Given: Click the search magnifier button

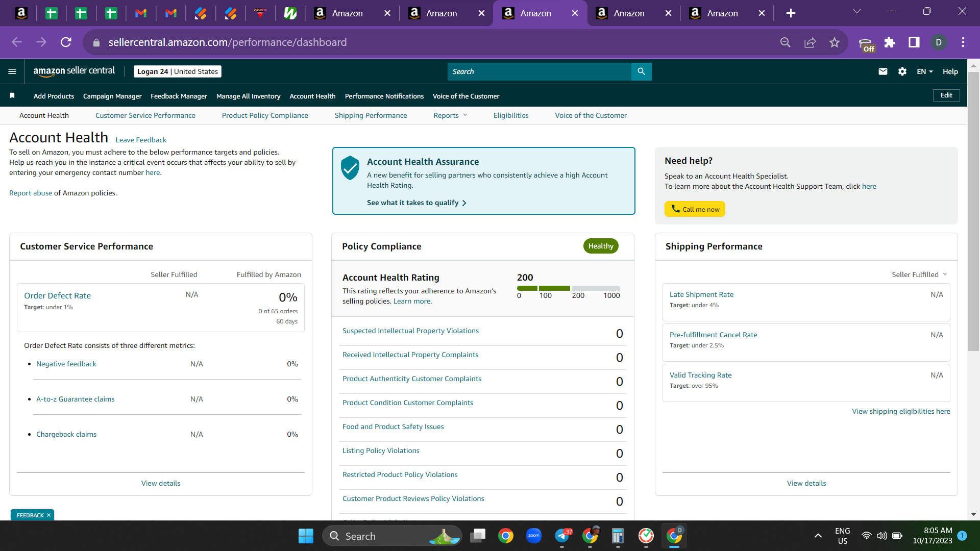Looking at the screenshot, I should (x=641, y=71).
